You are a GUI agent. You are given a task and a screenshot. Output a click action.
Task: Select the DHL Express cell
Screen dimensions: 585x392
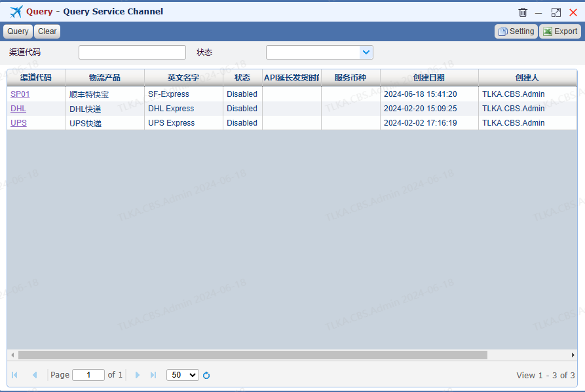(x=183, y=109)
